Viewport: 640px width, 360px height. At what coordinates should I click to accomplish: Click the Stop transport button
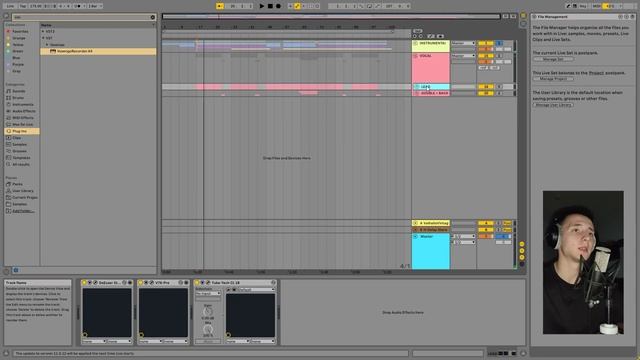270,6
